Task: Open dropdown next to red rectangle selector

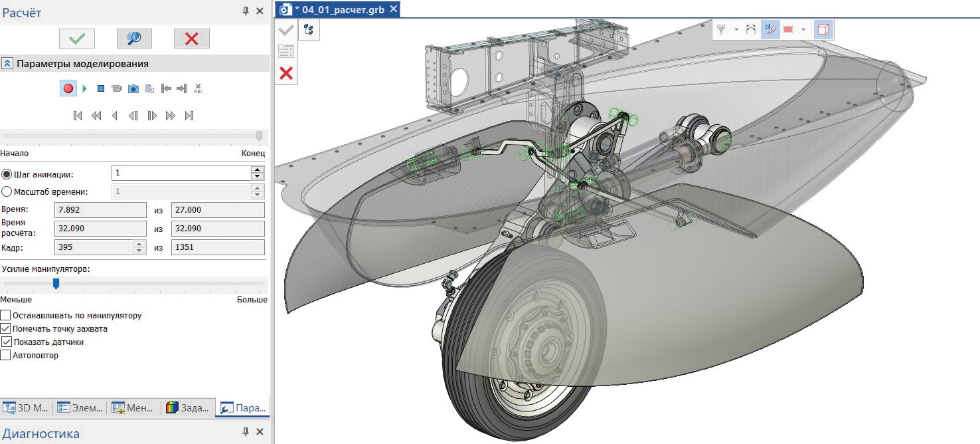Action: [x=803, y=30]
